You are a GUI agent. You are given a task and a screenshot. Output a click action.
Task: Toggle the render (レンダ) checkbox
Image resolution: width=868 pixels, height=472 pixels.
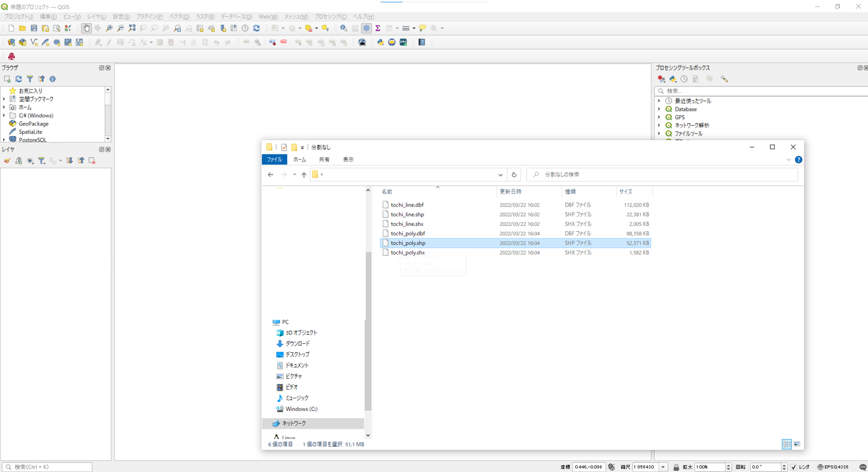click(794, 467)
